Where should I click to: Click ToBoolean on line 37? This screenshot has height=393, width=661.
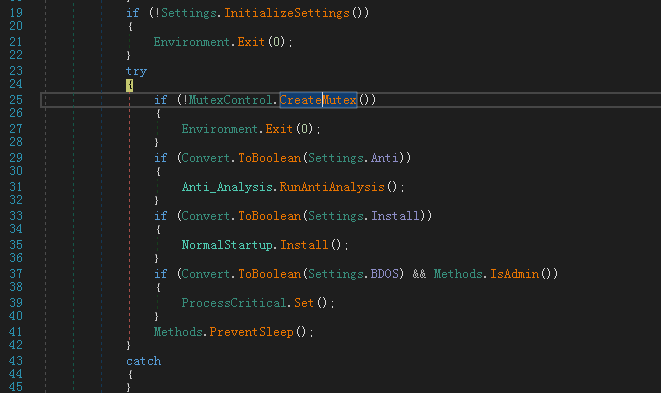tap(269, 275)
